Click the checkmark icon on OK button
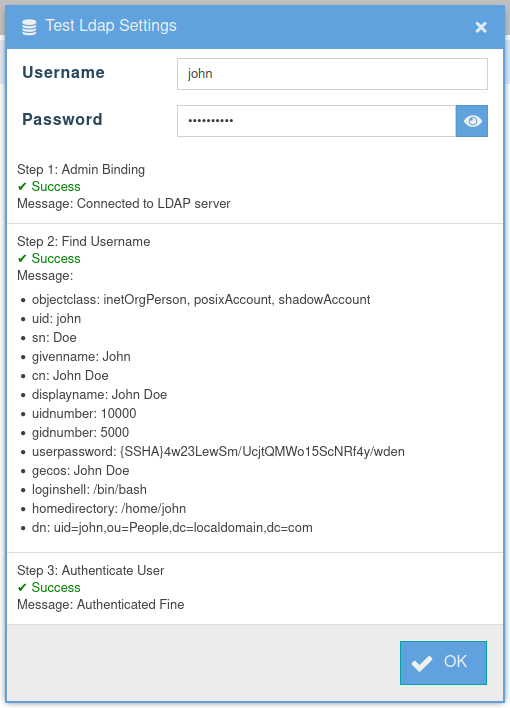Viewport: 510px width, 708px height. (x=422, y=663)
